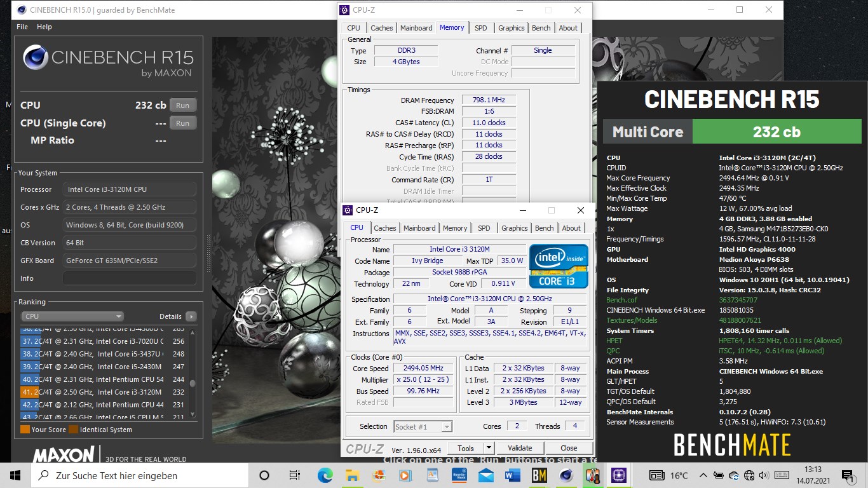This screenshot has height=488, width=868.
Task: Open battery status icon in system tray
Action: 718,475
